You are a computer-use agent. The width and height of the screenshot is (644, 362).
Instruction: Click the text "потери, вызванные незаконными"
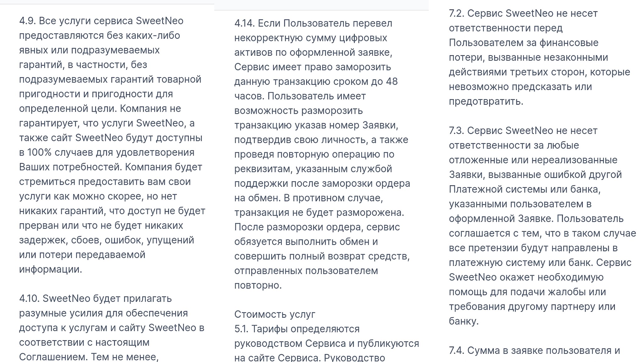(x=528, y=58)
